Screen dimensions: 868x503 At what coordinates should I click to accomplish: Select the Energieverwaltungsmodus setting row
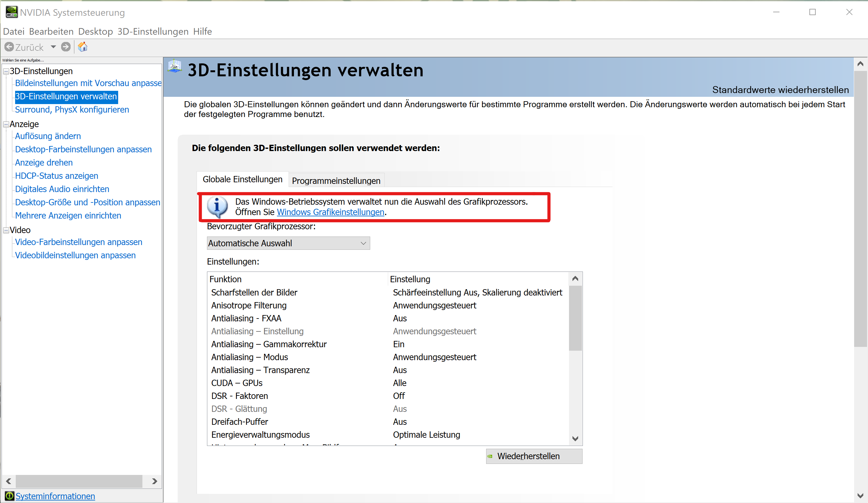[260, 434]
